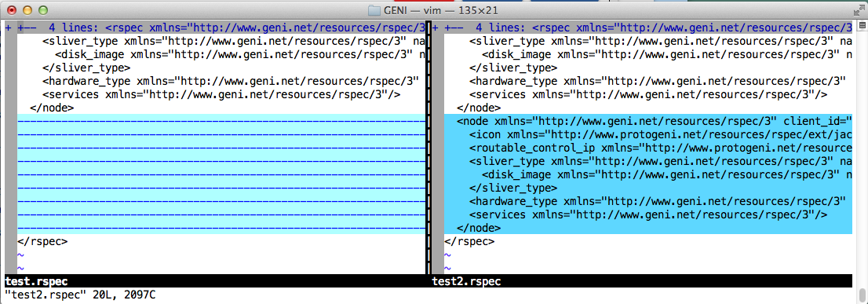Click highlighted '<disk_image' added line
The width and height of the screenshot is (868, 304).
tap(667, 174)
